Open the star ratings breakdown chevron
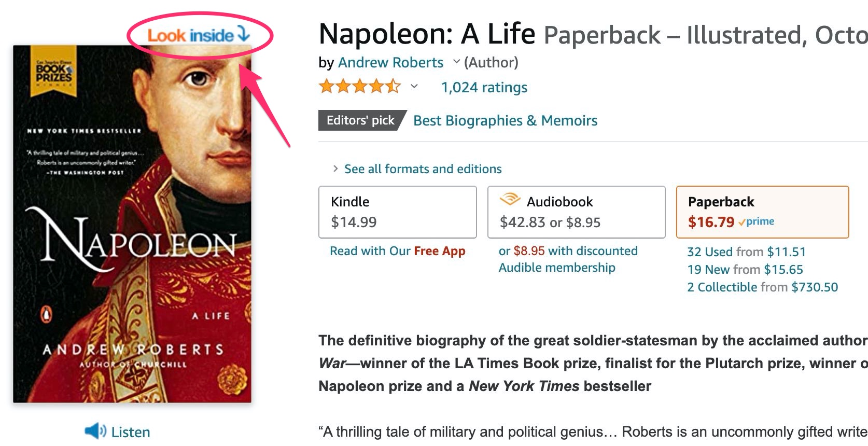Screen dimensions: 868x446 (414, 87)
